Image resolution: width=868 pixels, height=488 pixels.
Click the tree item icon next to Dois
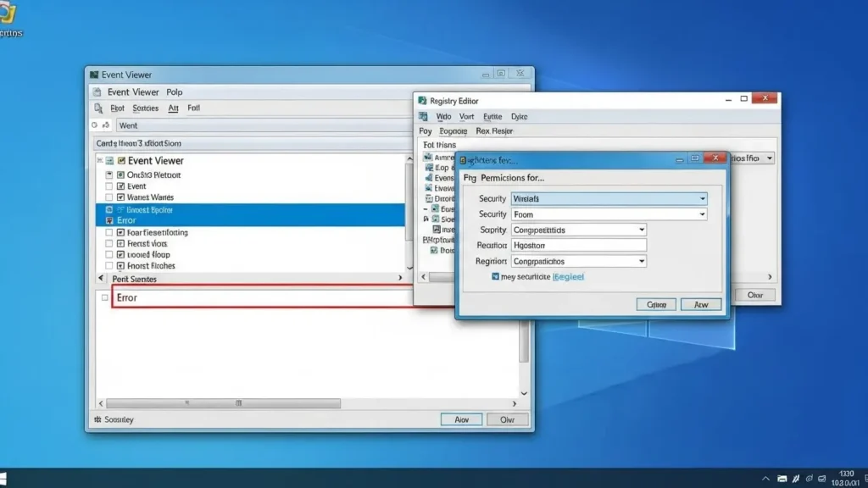(x=432, y=249)
